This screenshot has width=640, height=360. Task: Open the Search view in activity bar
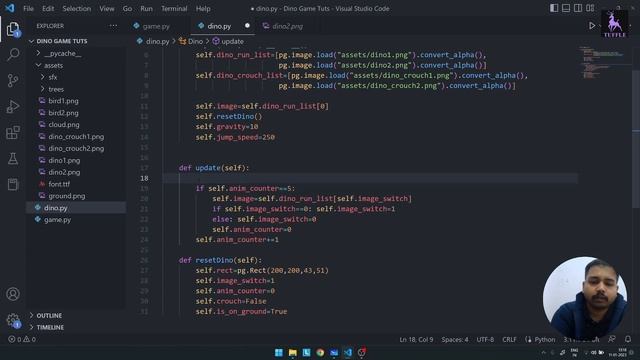[13, 54]
